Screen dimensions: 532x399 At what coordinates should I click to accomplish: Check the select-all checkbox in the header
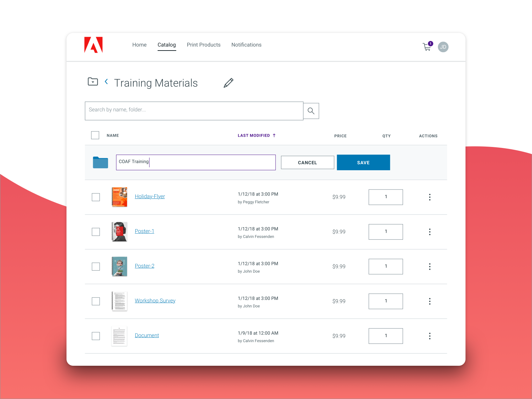click(95, 135)
